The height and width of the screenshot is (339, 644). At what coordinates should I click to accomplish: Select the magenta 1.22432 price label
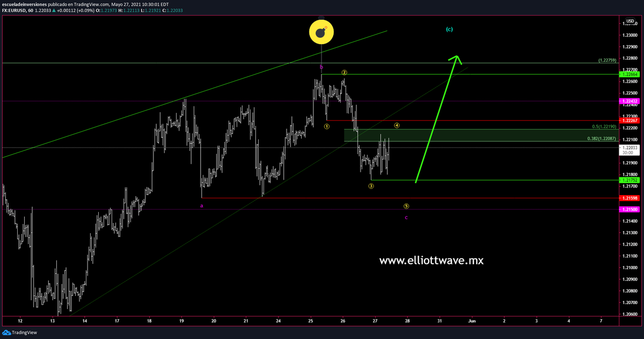tap(630, 101)
